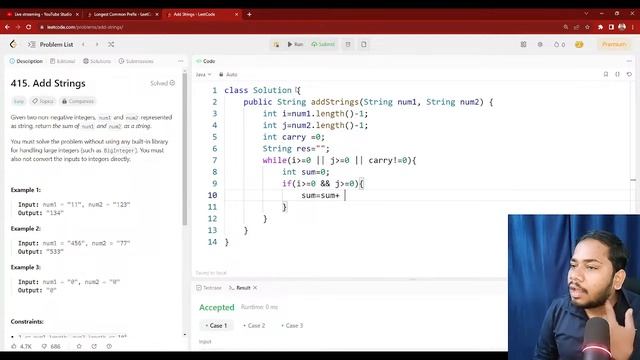
Task: Open Code panel more options ellipsis
Action: [x=629, y=61]
